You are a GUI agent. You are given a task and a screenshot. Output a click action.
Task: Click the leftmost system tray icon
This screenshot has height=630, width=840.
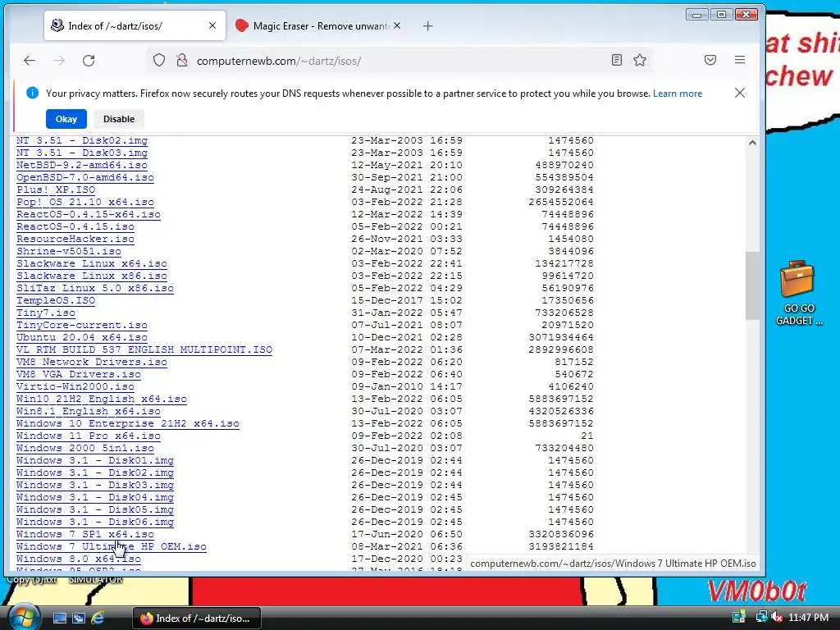739,617
